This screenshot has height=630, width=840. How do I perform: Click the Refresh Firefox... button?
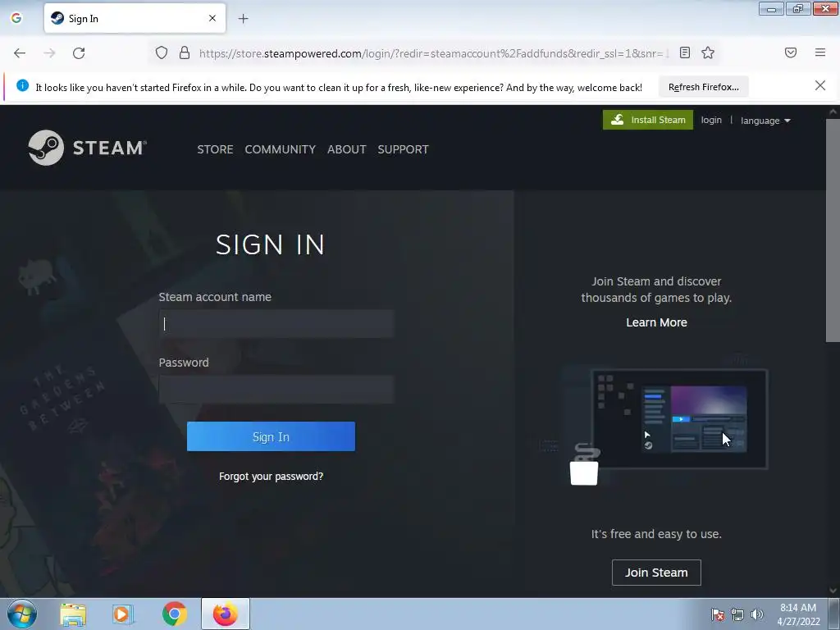click(x=703, y=87)
